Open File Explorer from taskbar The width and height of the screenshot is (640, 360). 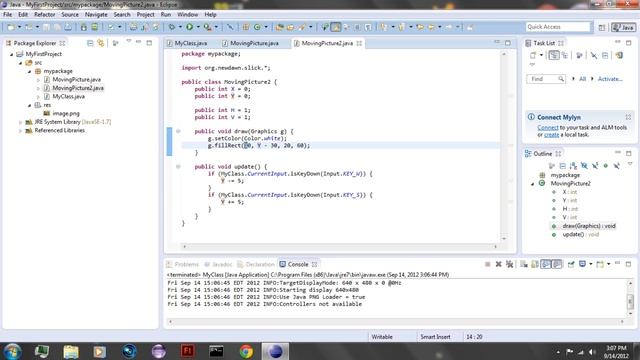coord(71,351)
